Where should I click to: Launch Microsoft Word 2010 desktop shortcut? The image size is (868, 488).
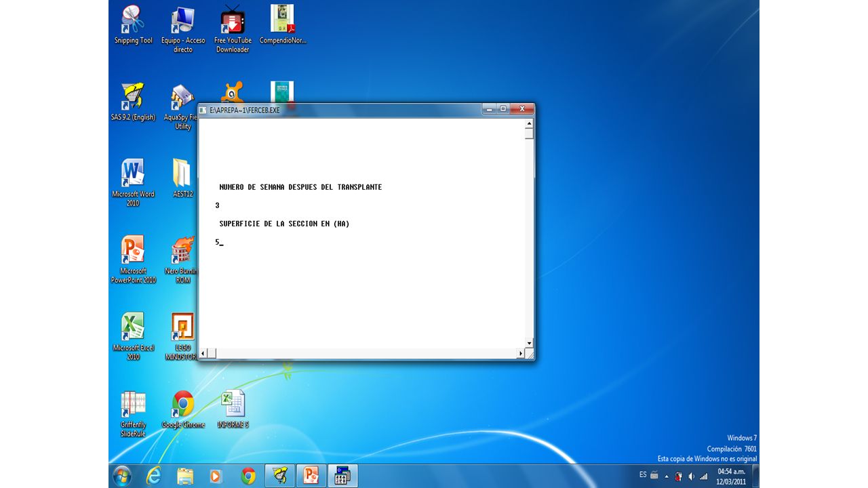click(x=133, y=183)
